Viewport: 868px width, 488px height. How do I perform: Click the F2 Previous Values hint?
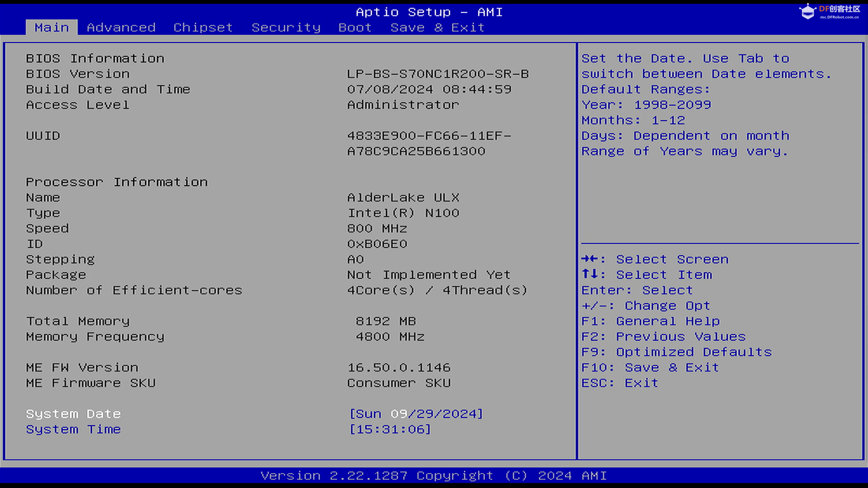point(663,337)
